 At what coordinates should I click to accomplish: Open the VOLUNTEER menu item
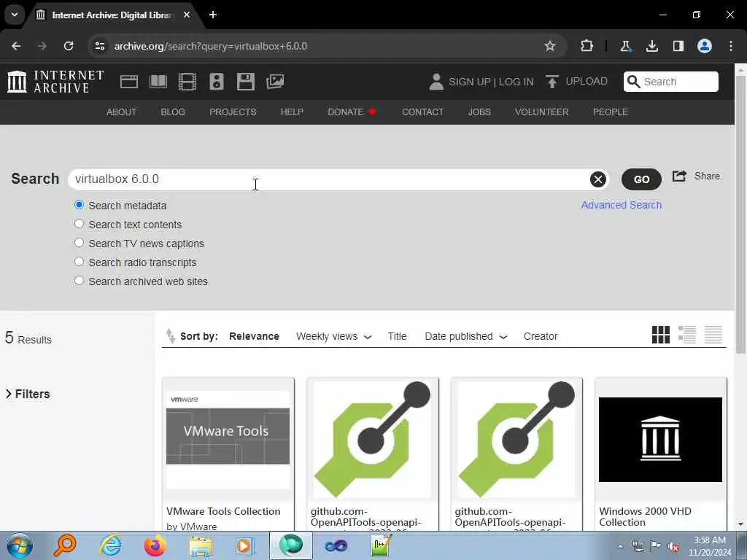[x=542, y=112]
